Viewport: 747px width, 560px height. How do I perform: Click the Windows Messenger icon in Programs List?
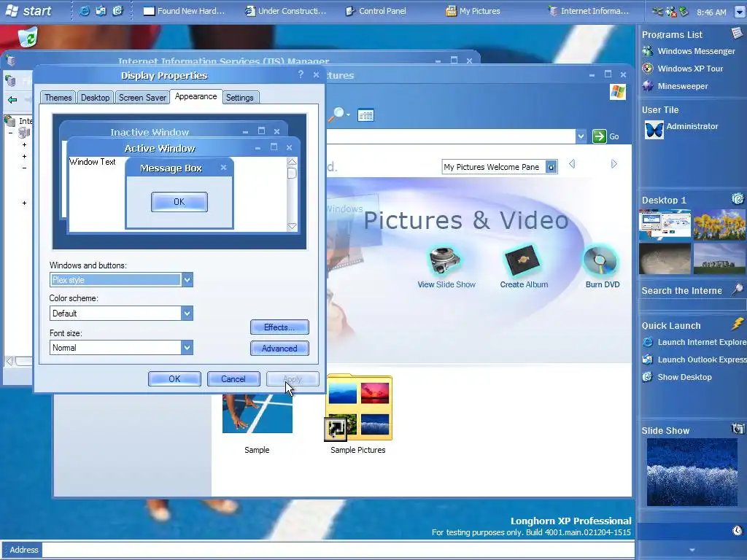tap(647, 51)
